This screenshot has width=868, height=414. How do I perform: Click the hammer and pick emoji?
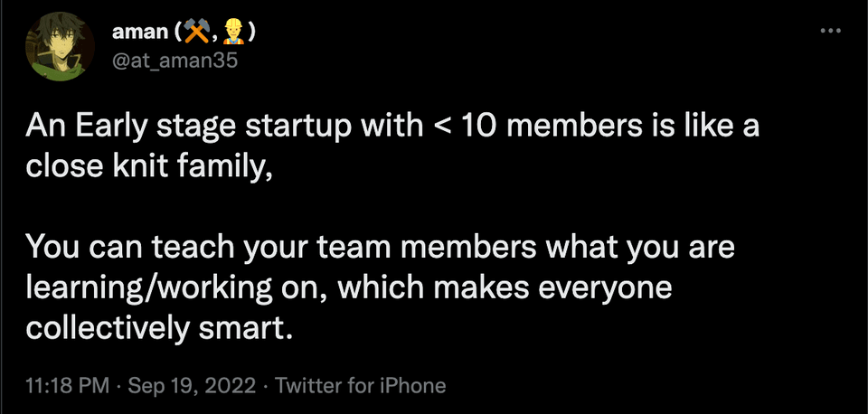[196, 33]
